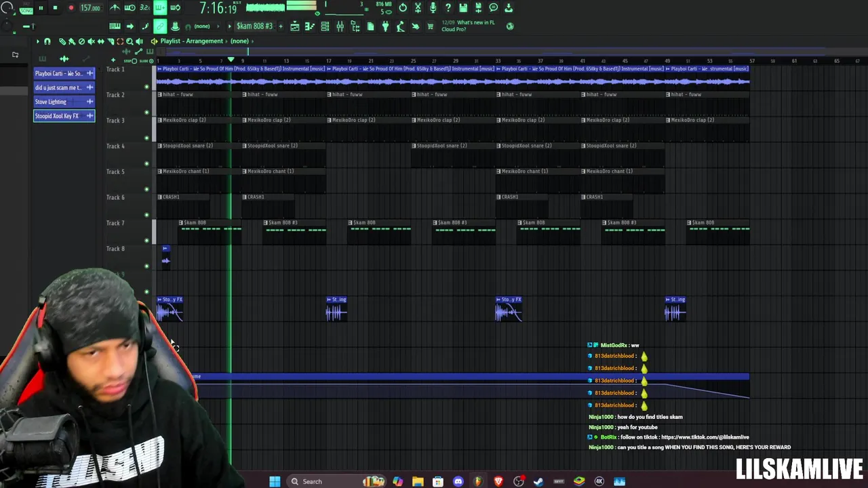Open the channel rack view icon
This screenshot has width=868, height=488.
point(325,26)
